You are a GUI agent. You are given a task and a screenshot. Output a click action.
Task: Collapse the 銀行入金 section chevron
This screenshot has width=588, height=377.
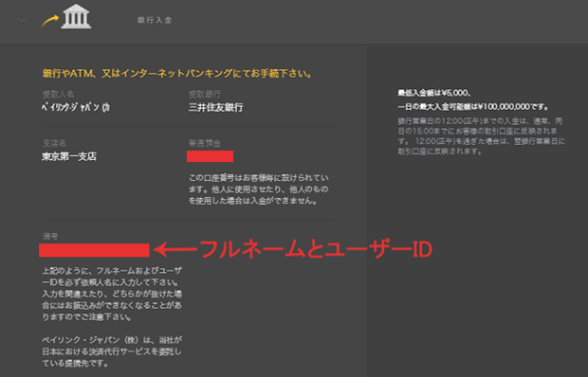[x=22, y=20]
